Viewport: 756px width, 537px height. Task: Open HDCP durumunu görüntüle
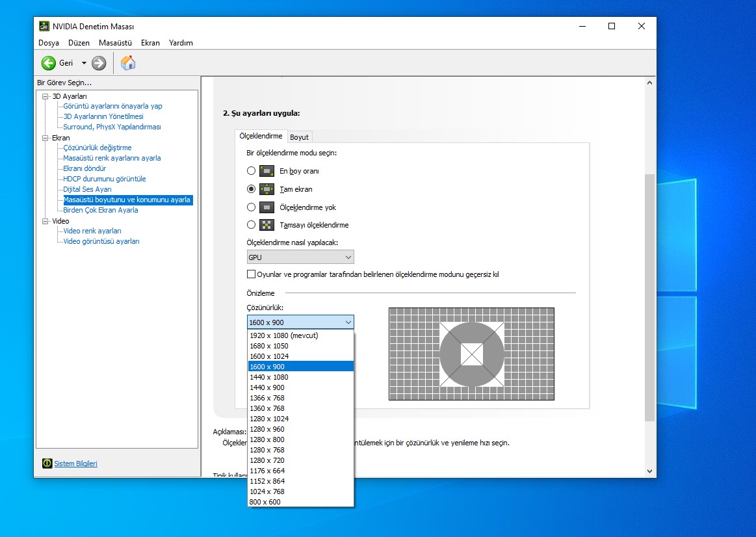[104, 179]
